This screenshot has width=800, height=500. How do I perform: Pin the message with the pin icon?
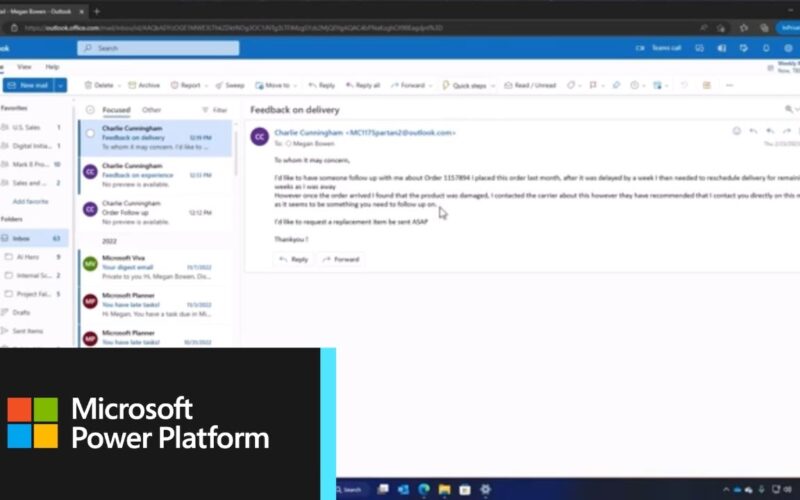click(x=616, y=85)
